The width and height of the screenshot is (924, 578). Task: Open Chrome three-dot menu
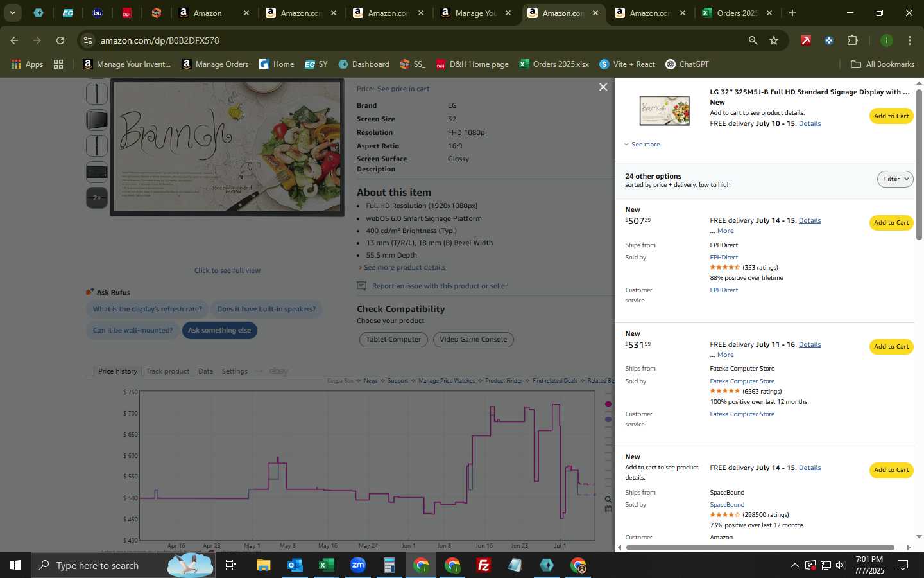point(909,40)
